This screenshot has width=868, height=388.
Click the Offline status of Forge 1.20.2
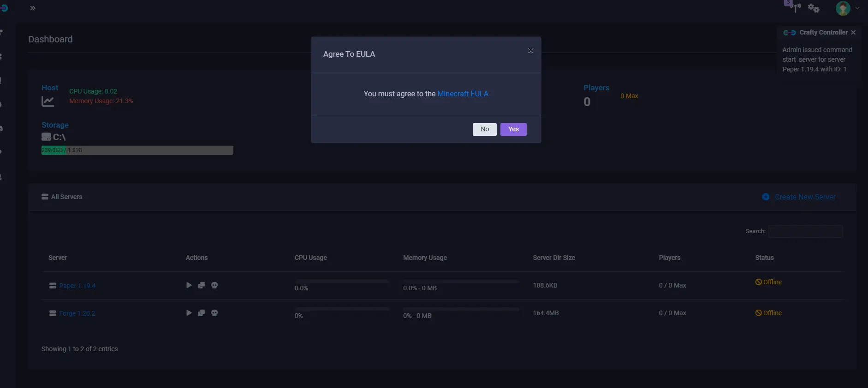[x=768, y=313]
